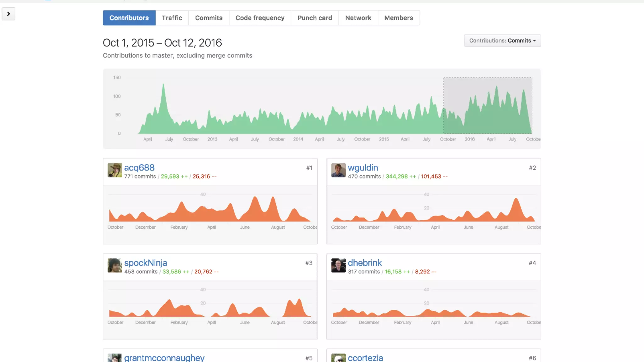Open the Network tab
Screen dimensions: 644x362
[358, 18]
